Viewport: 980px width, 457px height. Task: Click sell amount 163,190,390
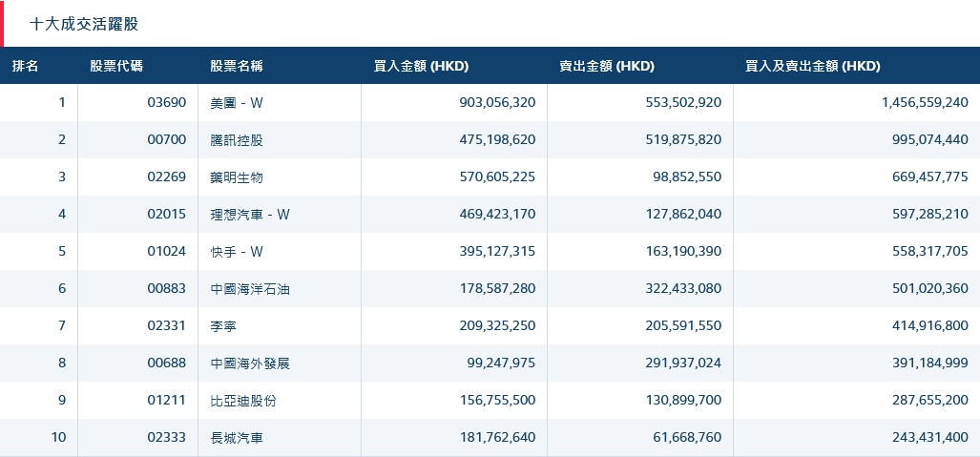pyautogui.click(x=683, y=251)
